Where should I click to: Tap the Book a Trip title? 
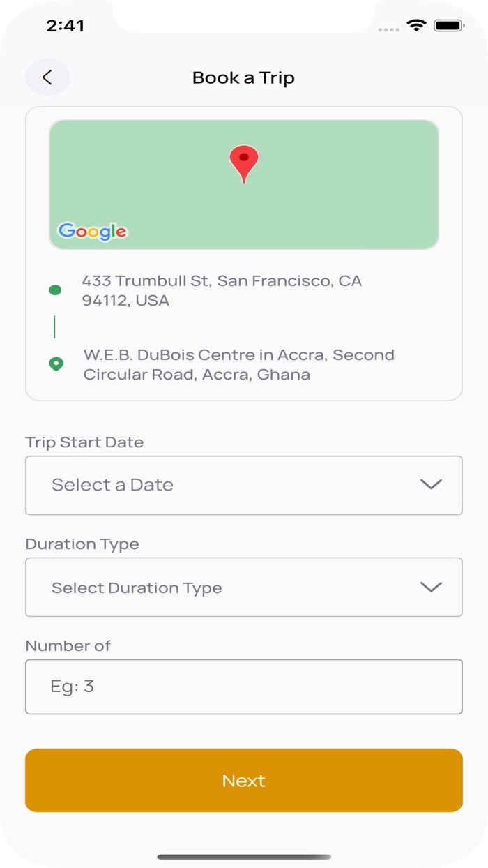(x=243, y=77)
